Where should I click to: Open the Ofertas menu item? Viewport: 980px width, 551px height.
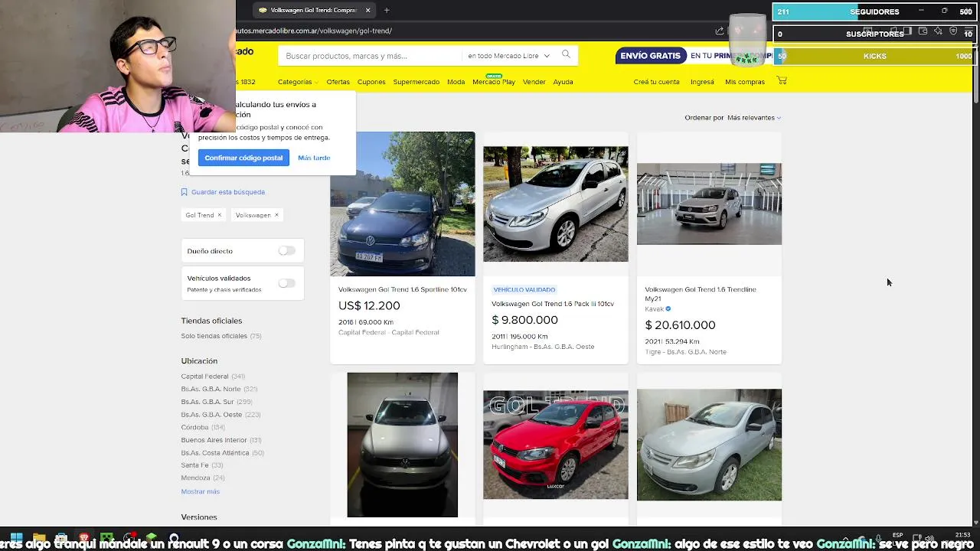pos(338,82)
